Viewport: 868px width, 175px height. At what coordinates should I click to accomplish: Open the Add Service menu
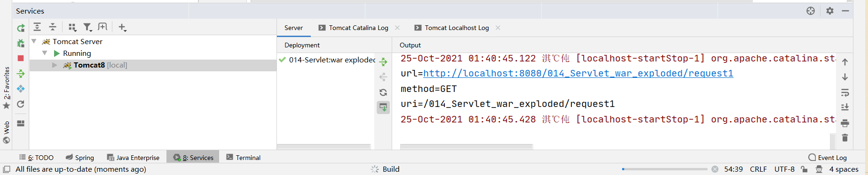122,27
